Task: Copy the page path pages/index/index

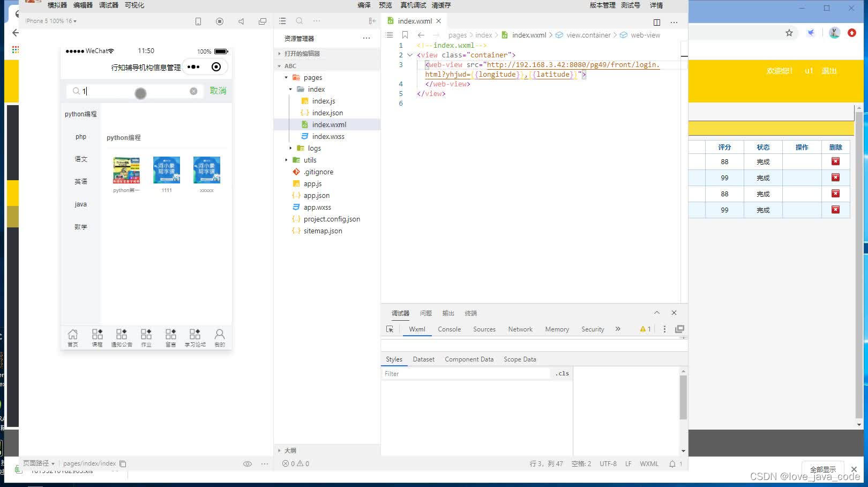Action: click(x=123, y=463)
